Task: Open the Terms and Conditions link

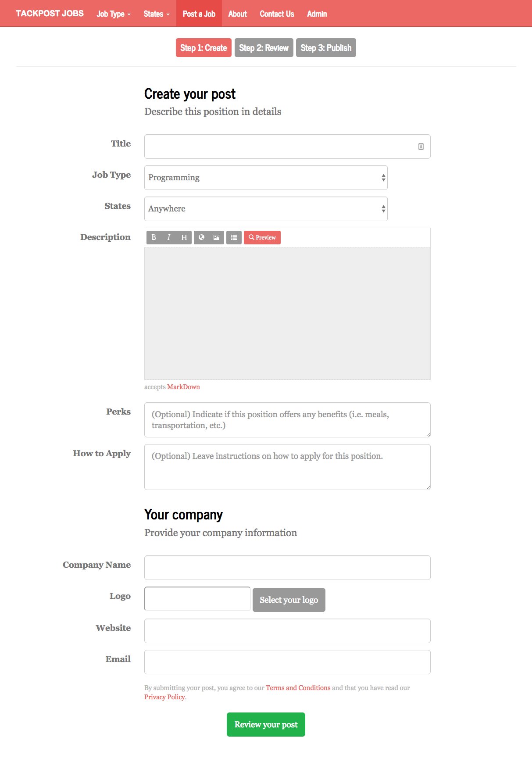Action: [x=298, y=687]
